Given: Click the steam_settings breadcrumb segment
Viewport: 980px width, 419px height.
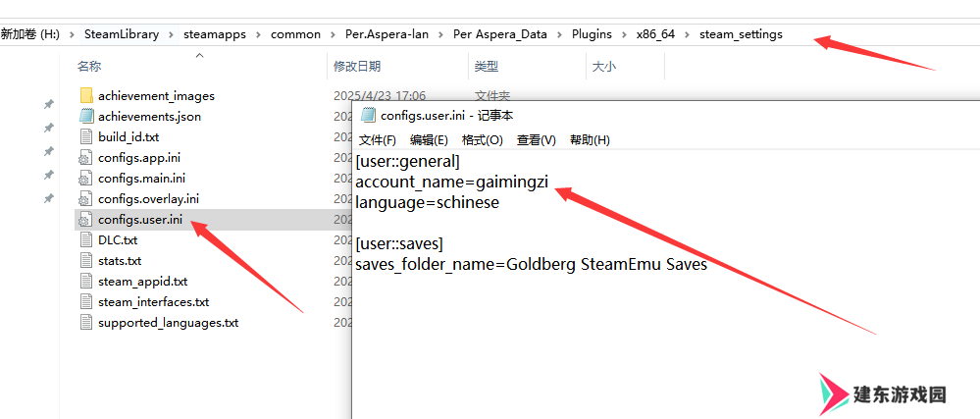Looking at the screenshot, I should (x=741, y=34).
